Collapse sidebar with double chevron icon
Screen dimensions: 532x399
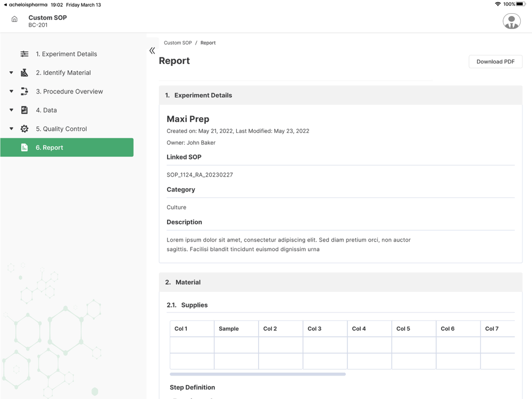point(152,51)
